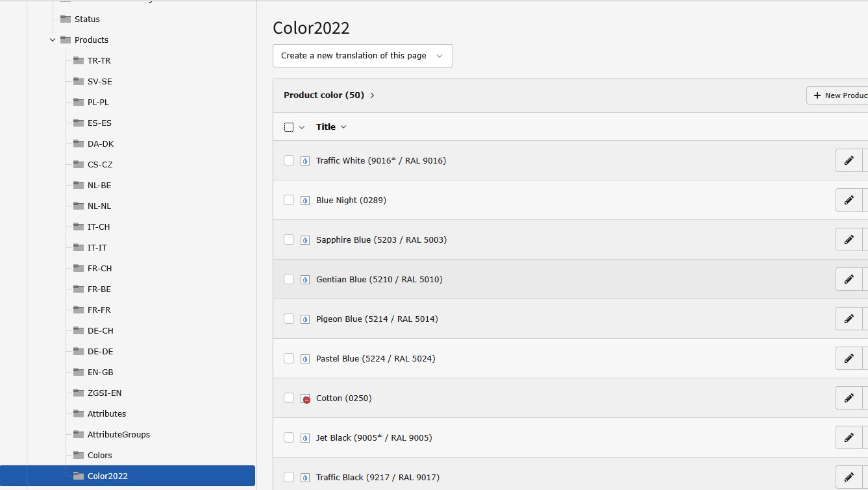Open the Pigeon Blue record title
Viewport: 868px width, 490px height.
377,319
